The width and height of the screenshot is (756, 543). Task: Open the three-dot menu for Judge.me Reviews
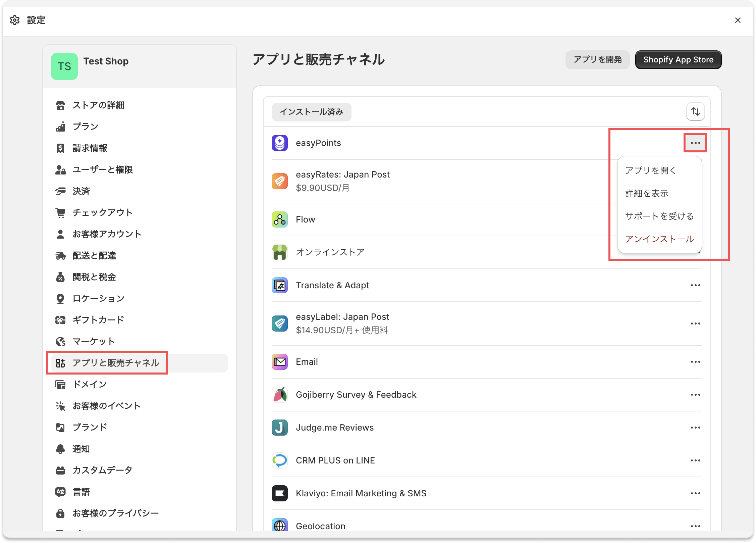(696, 428)
